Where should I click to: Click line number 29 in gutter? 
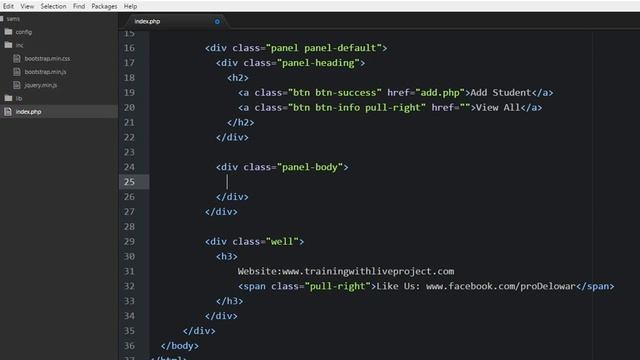pos(129,242)
